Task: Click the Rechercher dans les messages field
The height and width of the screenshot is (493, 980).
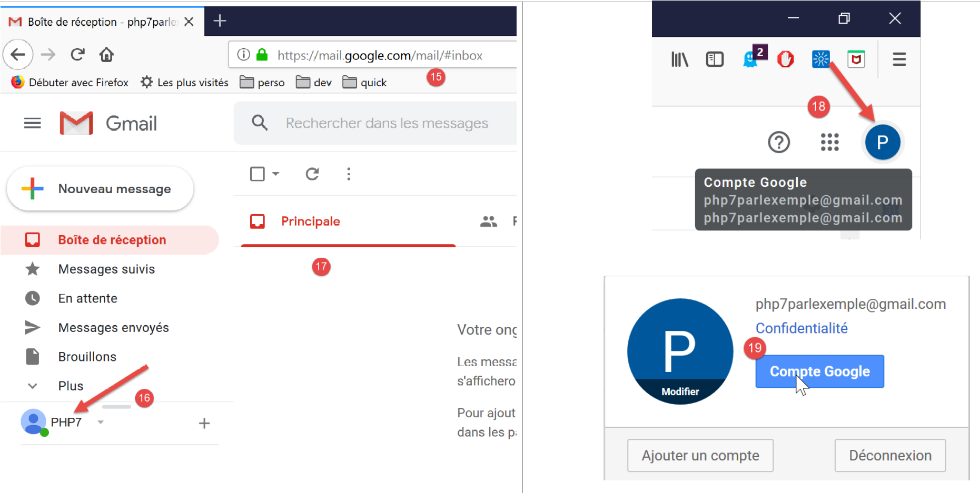Action: 387,123
